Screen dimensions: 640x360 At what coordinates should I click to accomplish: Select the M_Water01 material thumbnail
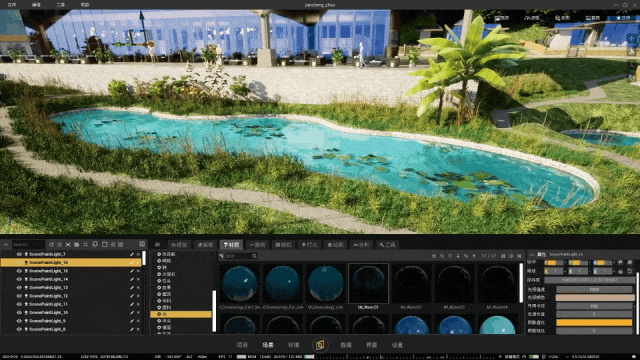point(368,283)
